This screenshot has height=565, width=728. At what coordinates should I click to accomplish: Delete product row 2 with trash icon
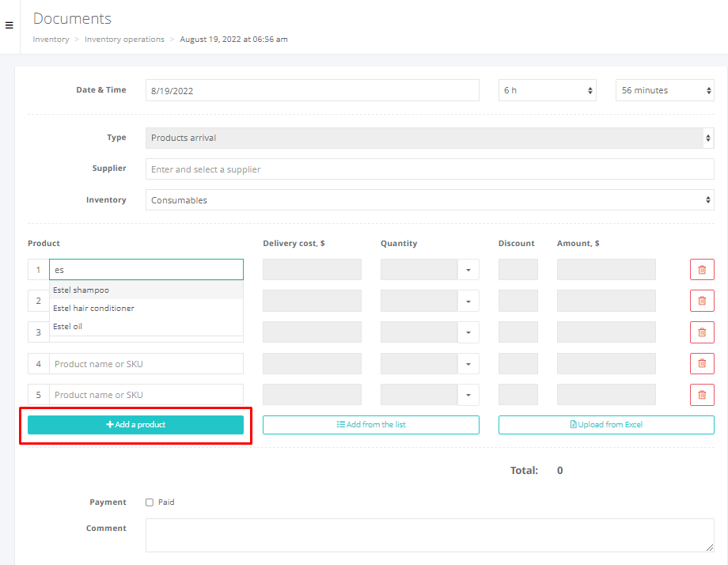point(702,301)
